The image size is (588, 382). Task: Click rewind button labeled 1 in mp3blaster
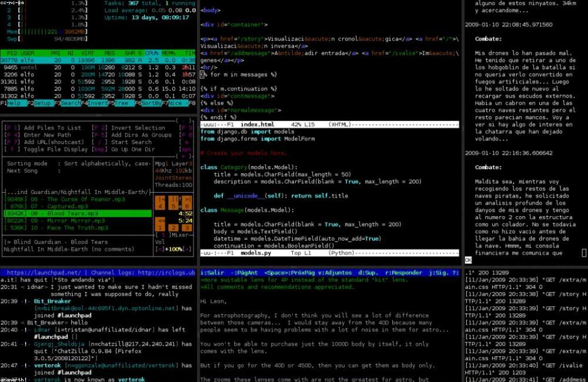[160, 224]
